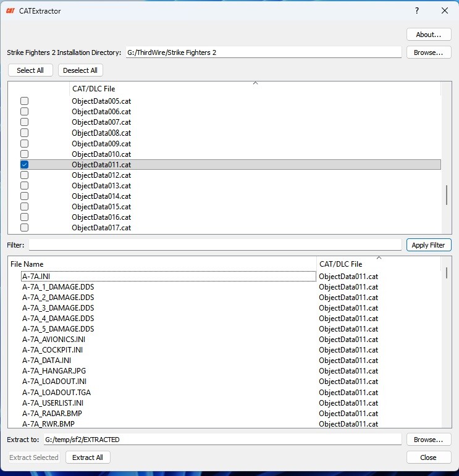Screen dimensions: 459x476
Task: Browse for the Extract to folder
Action: (429, 440)
